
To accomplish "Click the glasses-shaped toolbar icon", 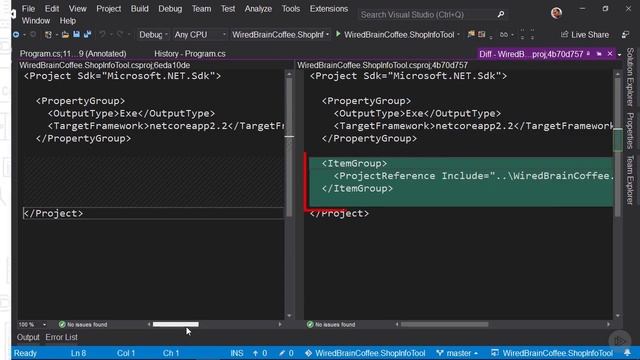I will click(504, 35).
